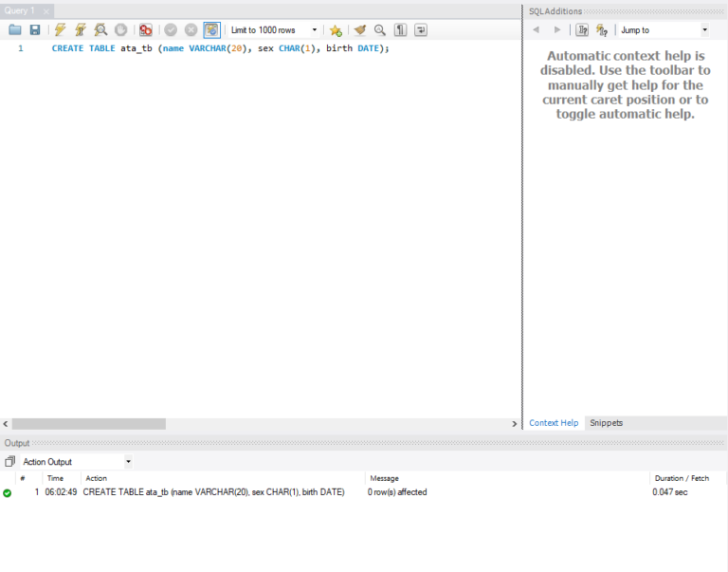Toggle automatic context help
Image resolution: width=728 pixels, height=572 pixels.
click(x=601, y=30)
